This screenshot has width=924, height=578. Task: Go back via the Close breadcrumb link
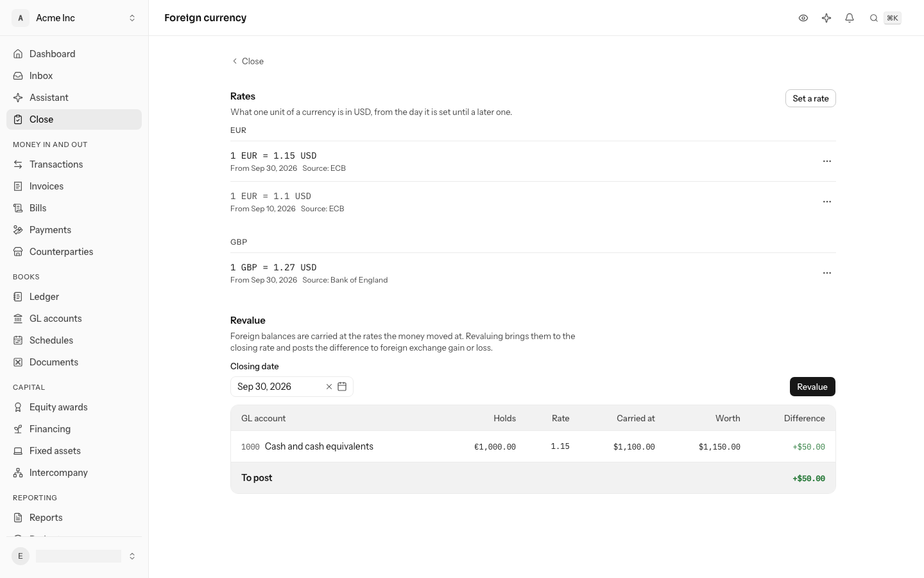click(x=248, y=61)
